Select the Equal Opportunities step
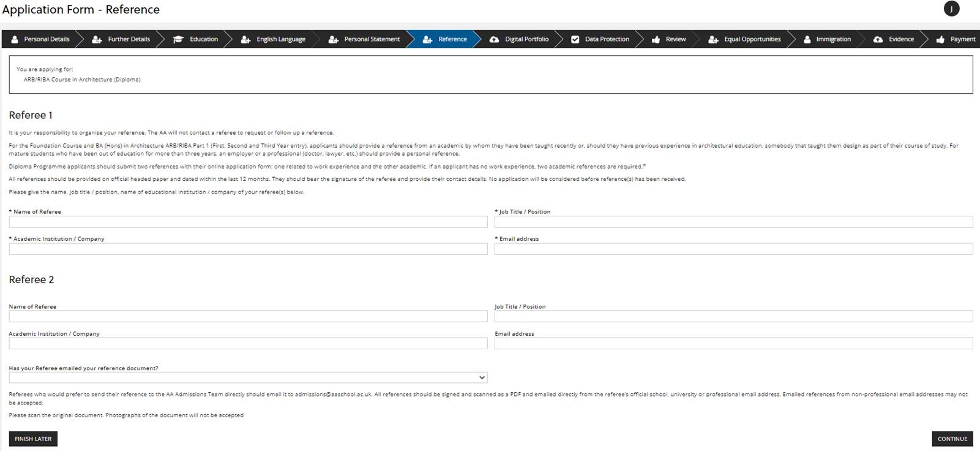The height and width of the screenshot is (451, 980). 752,39
